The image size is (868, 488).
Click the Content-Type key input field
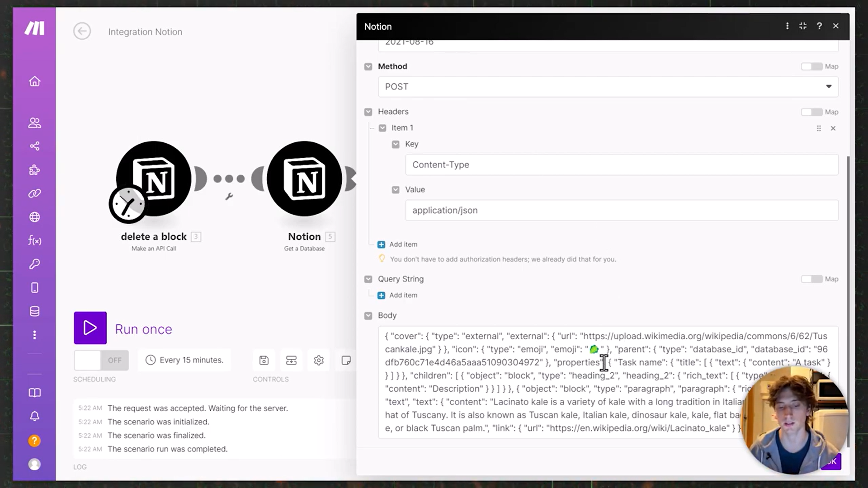pyautogui.click(x=622, y=165)
